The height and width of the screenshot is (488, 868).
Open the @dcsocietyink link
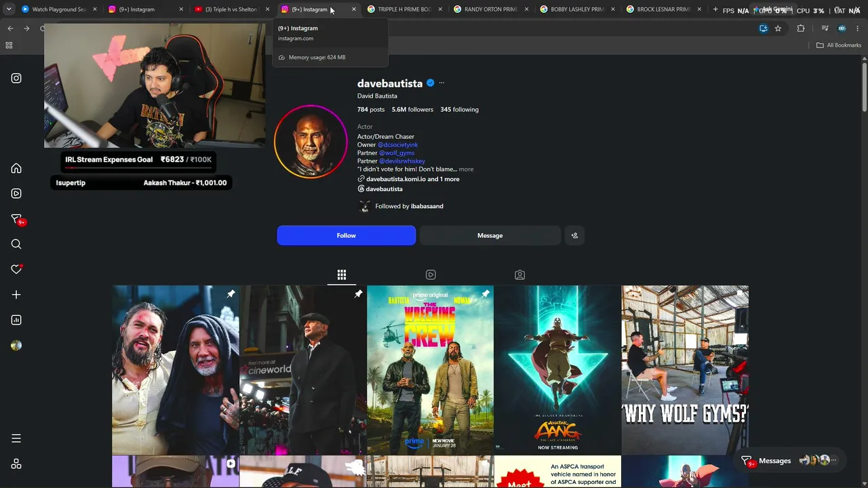point(397,145)
